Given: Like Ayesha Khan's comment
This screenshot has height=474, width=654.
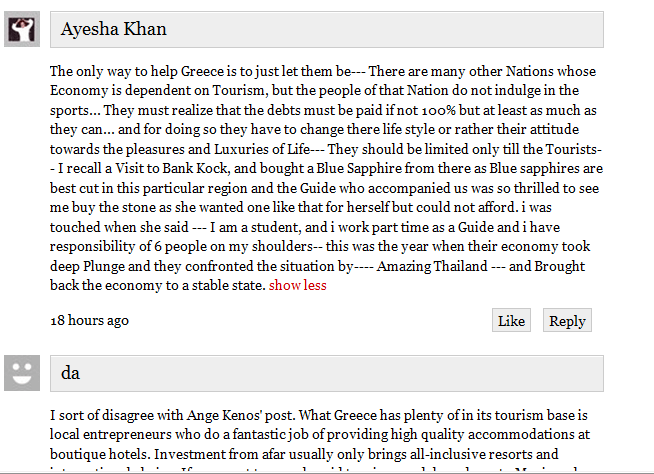Looking at the screenshot, I should [x=511, y=320].
